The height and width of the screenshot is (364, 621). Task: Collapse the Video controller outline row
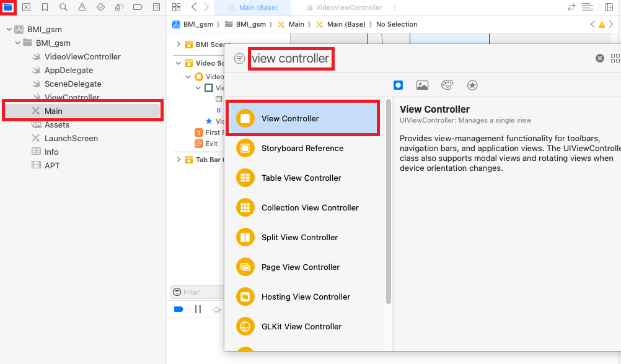(188, 77)
